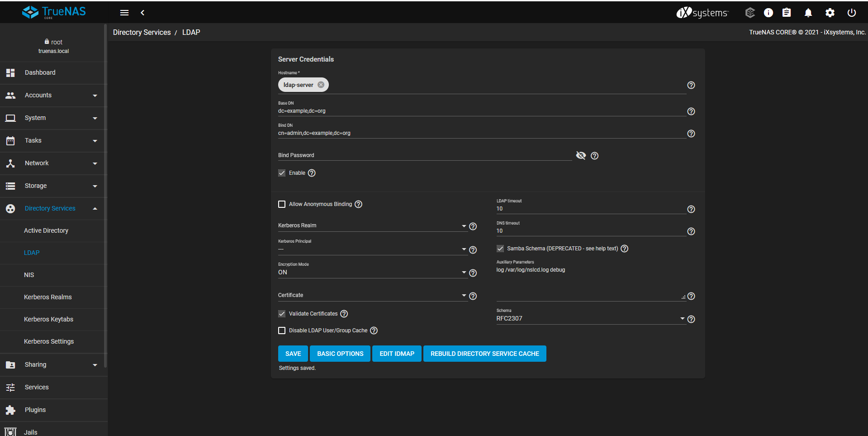
Task: Check Allow Anonymous Binding
Action: pos(282,204)
